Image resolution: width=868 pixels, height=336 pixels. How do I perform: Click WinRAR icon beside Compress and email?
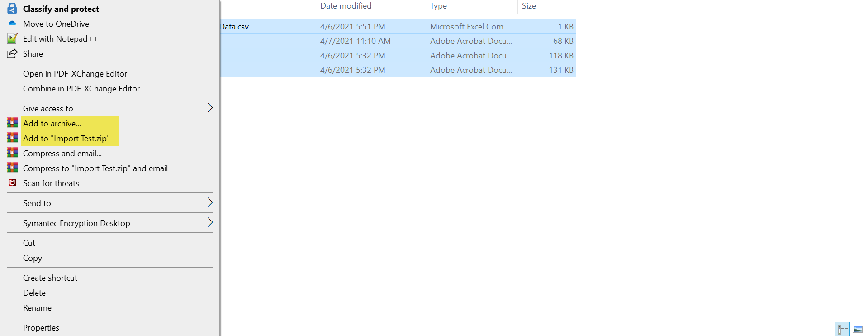(12, 152)
